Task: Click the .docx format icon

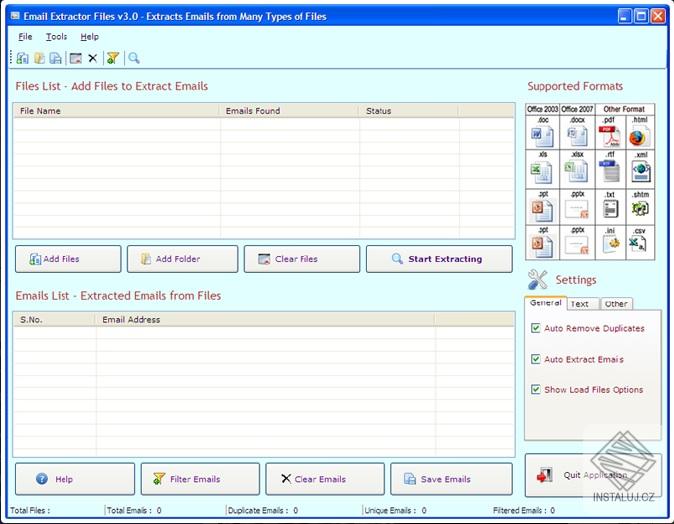Action: [x=577, y=137]
